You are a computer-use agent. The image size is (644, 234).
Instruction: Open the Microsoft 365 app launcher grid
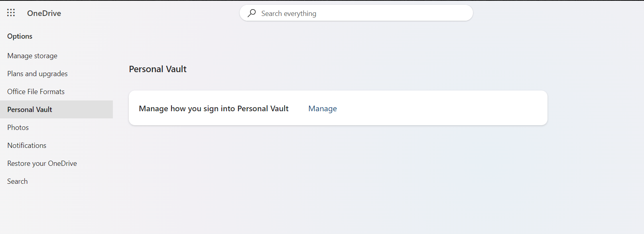click(11, 12)
